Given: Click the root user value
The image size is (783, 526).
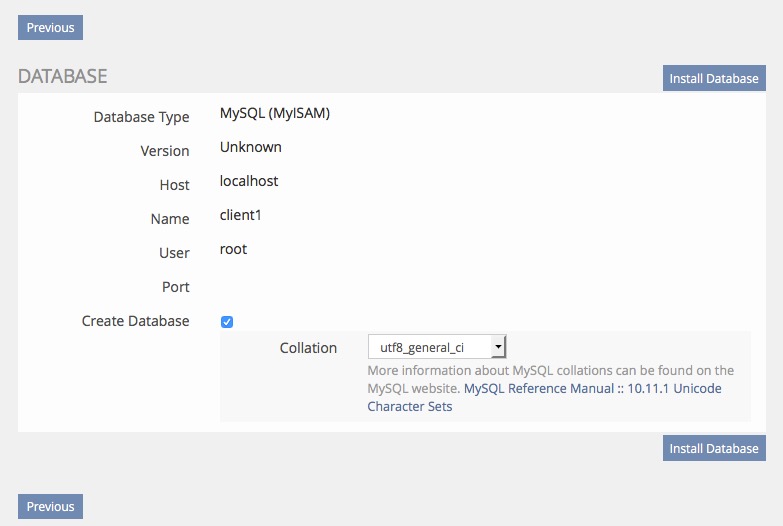Looking at the screenshot, I should point(233,249).
